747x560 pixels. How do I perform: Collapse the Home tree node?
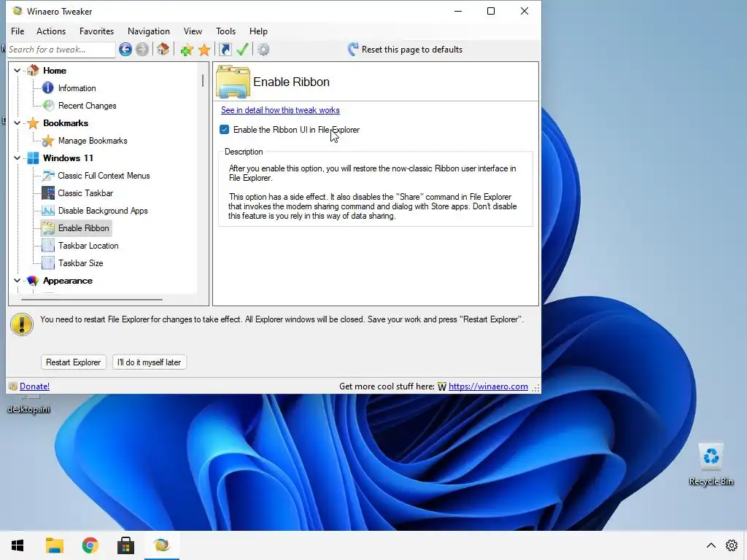click(x=18, y=71)
